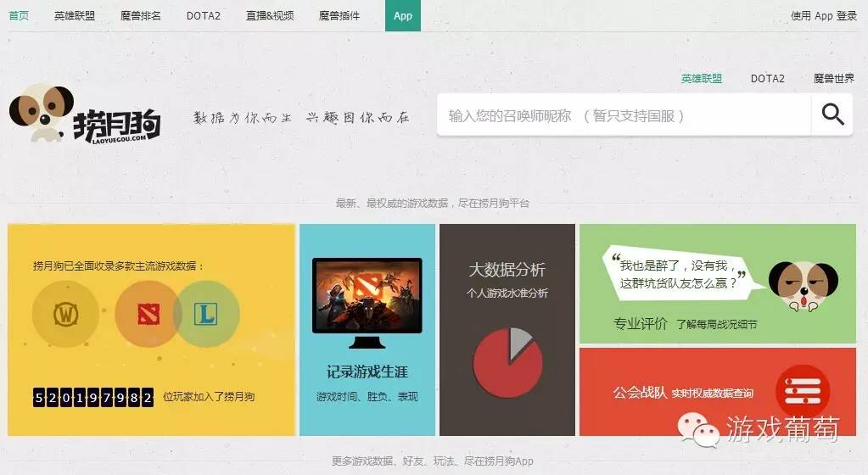
Task: Click the red pie chart graphic
Action: tap(507, 362)
